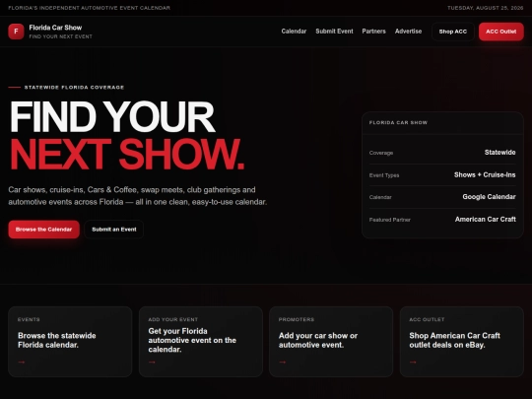Open the Calendar nav item
Image resolution: width=532 pixels, height=399 pixels.
pos(294,32)
